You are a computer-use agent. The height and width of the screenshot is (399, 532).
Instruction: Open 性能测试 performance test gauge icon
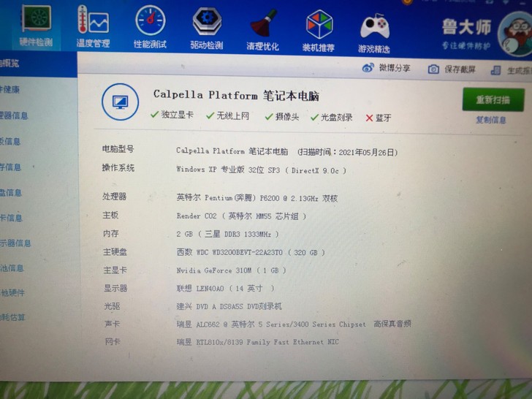151,20
